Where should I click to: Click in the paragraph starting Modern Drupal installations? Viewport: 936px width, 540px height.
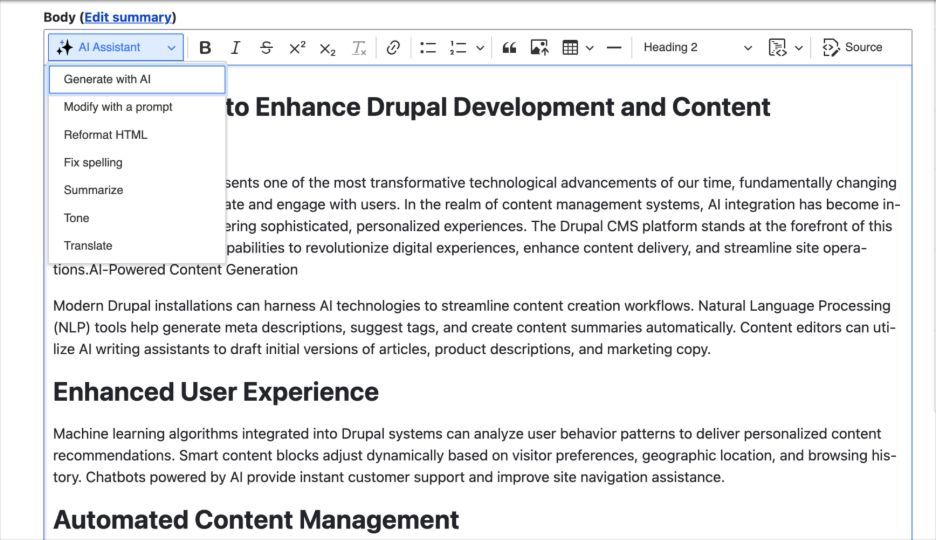(x=475, y=328)
